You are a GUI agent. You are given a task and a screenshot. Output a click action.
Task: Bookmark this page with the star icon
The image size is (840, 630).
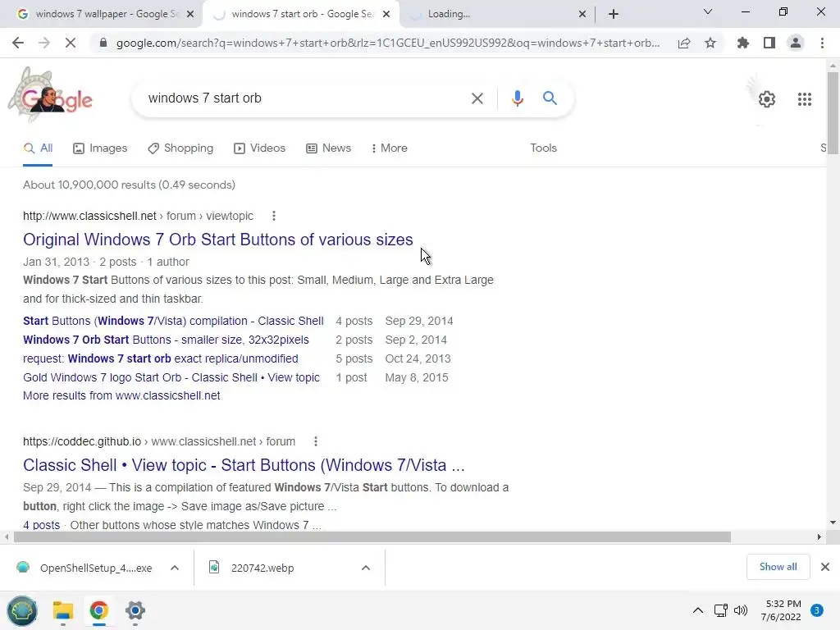pyautogui.click(x=710, y=43)
